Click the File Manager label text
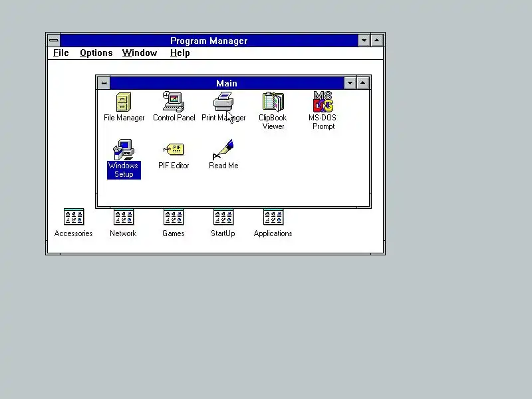This screenshot has height=399, width=532. click(x=124, y=118)
